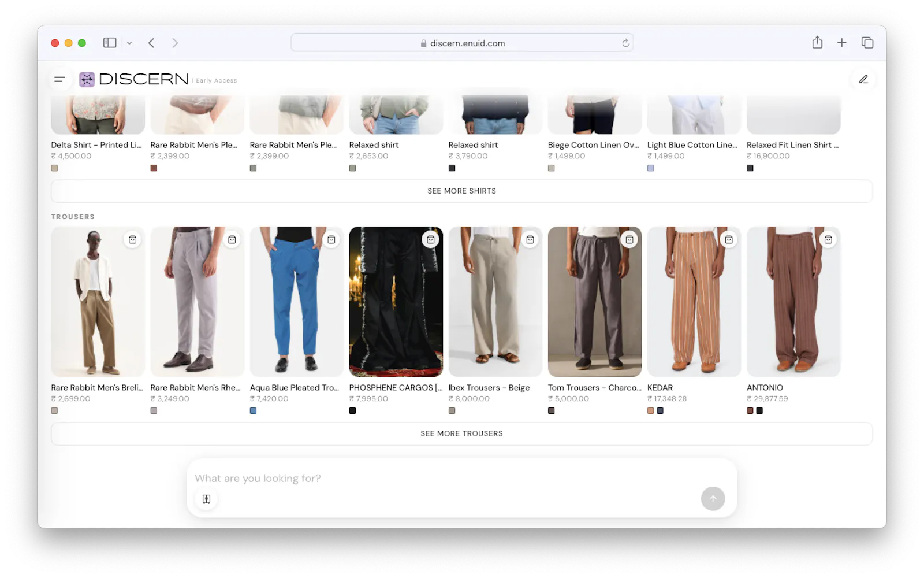This screenshot has width=924, height=578.
Task: Select the tan swatch under KEDAR
Action: click(x=650, y=411)
